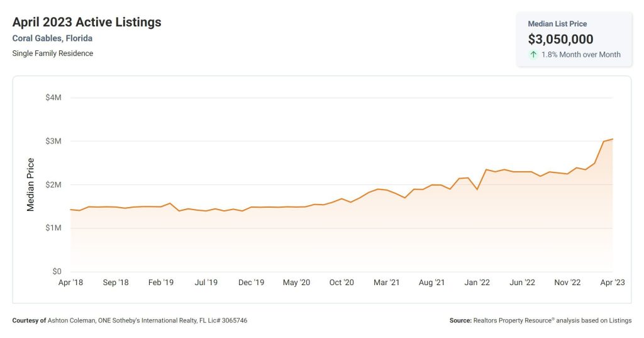Click the Jun '22 x-axis label
The image size is (644, 338).
pos(523,283)
